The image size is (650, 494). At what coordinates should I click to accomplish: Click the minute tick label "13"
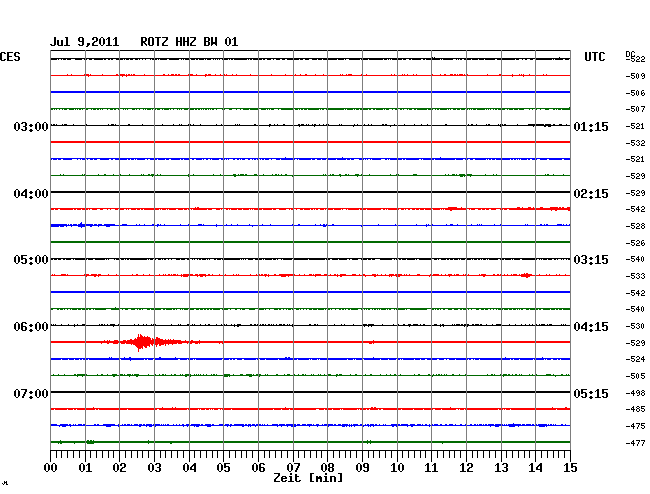click(501, 468)
